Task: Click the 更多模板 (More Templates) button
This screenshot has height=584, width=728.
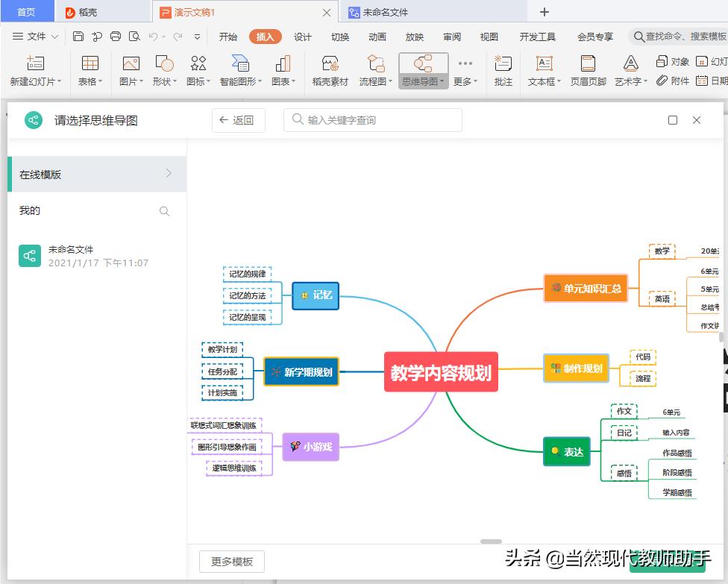Action: [x=231, y=561]
